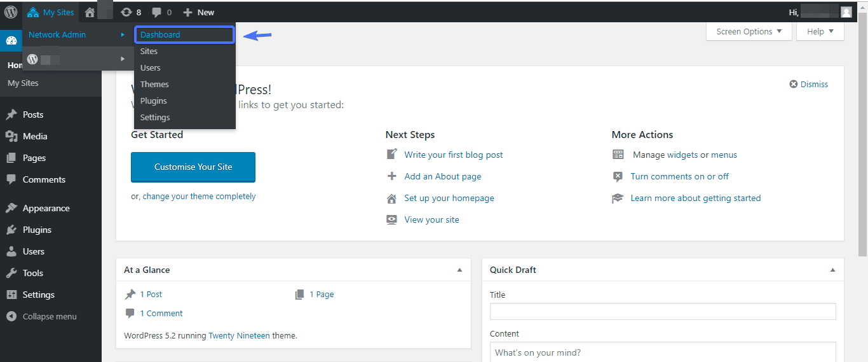
Task: Click eye icon beside View your site
Action: [391, 219]
